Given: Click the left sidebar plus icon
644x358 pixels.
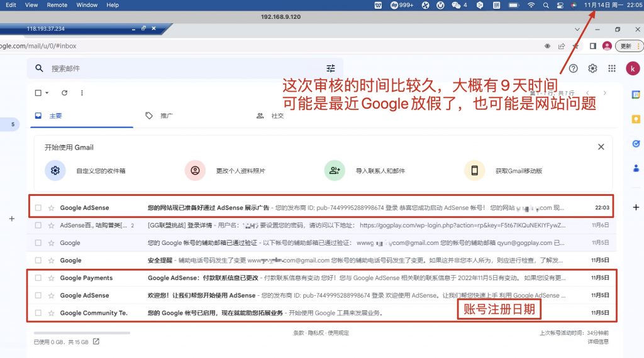Looking at the screenshot, I should [x=12, y=219].
